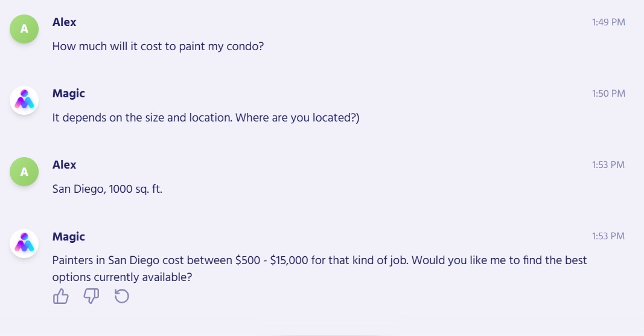Click Magic's avatar on the location question
Image resolution: width=644 pixels, height=336 pixels.
click(24, 100)
